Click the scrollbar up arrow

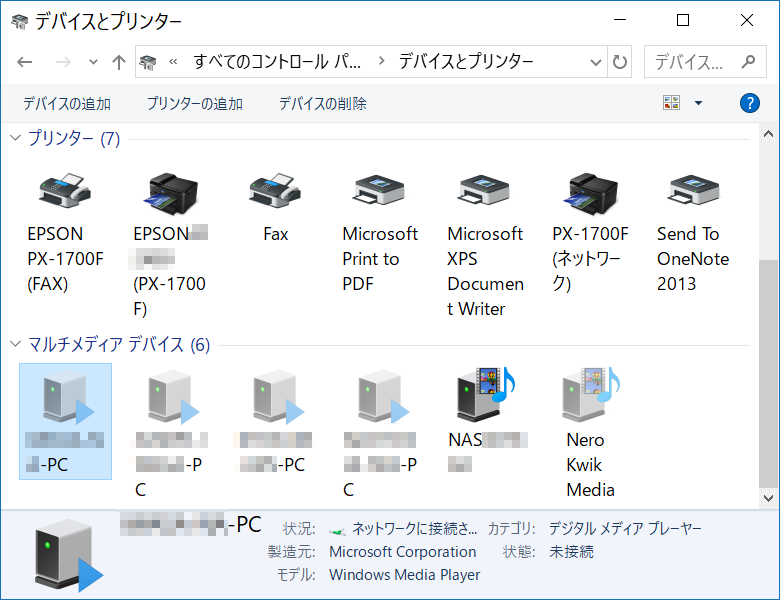point(768,133)
